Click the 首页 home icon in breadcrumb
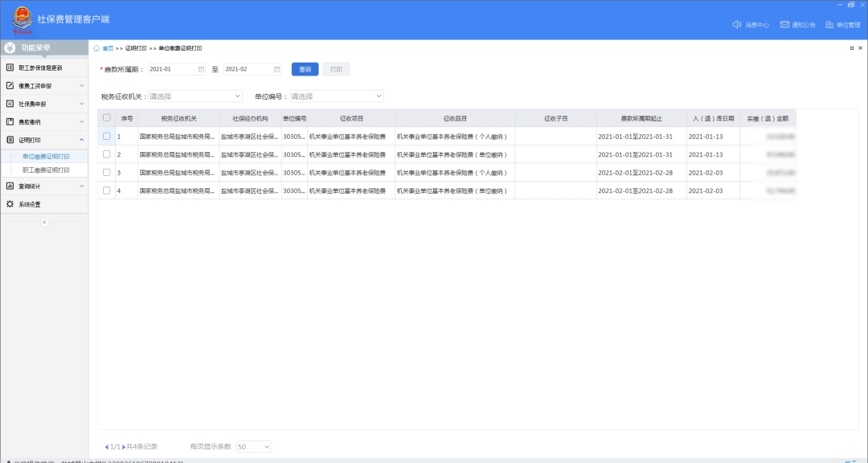Screen dimensions: 868x463 pos(97,48)
